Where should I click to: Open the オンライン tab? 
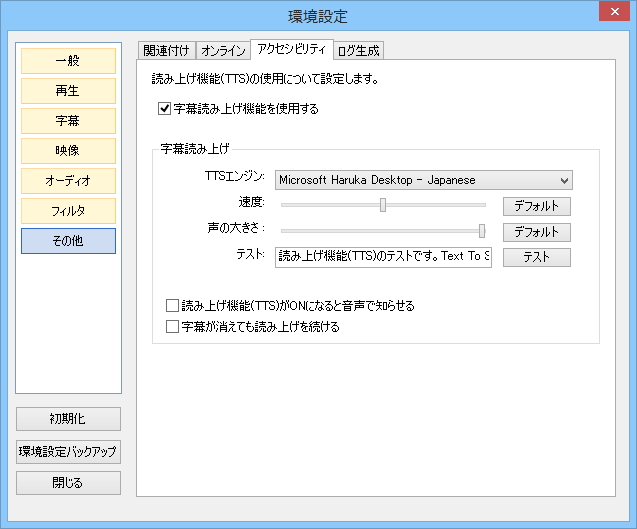pyautogui.click(x=223, y=51)
